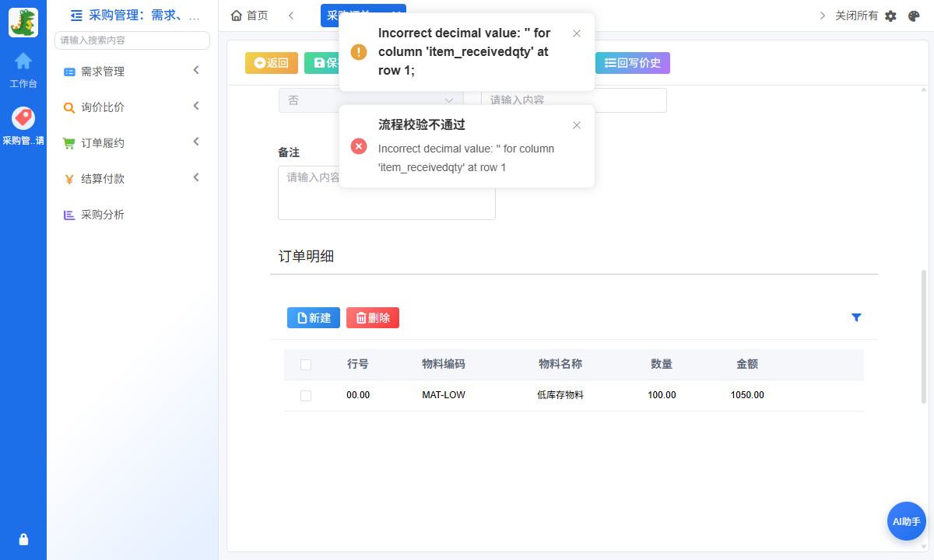This screenshot has height=560, width=934.
Task: Open the 否 dropdown selector
Action: pos(371,100)
